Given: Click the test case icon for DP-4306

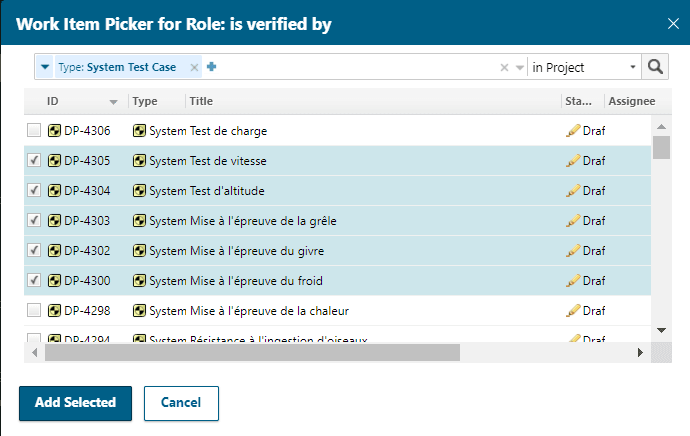Looking at the screenshot, I should tap(55, 130).
